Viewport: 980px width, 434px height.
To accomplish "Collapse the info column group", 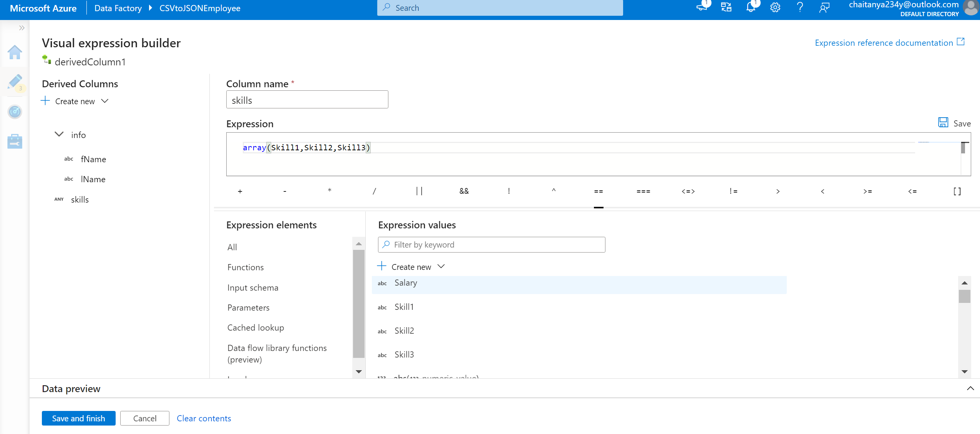I will [x=59, y=134].
